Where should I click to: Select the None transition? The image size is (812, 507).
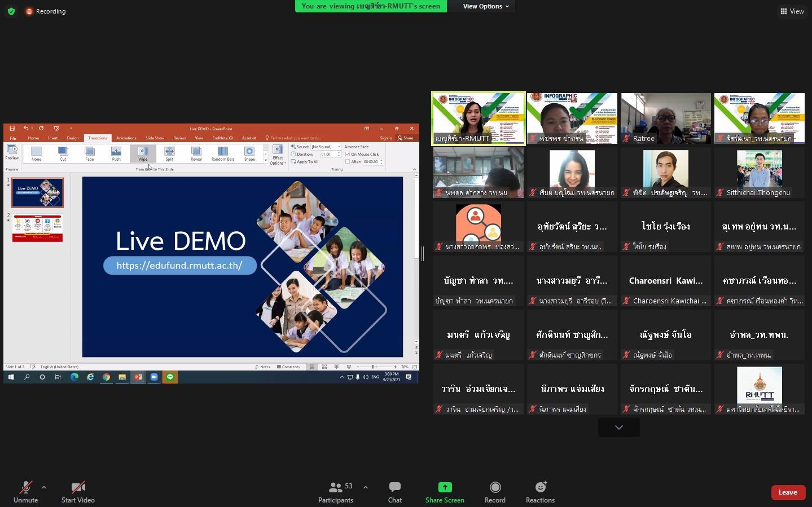pos(36,153)
